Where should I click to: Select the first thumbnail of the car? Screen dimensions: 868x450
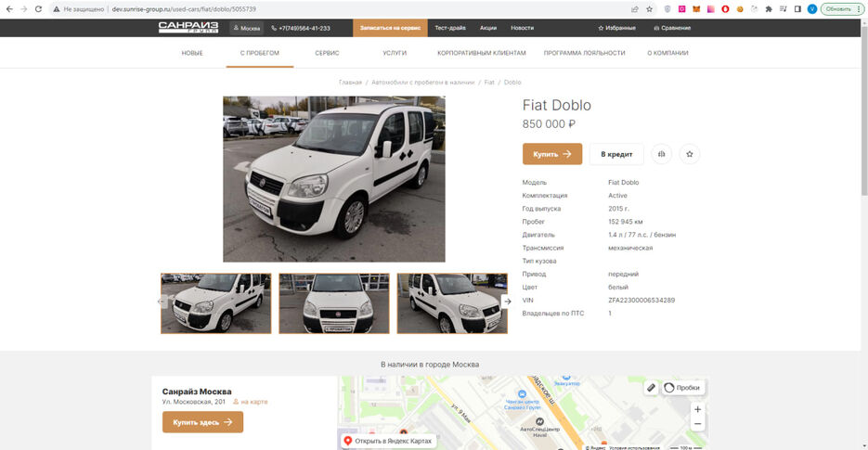pos(216,303)
